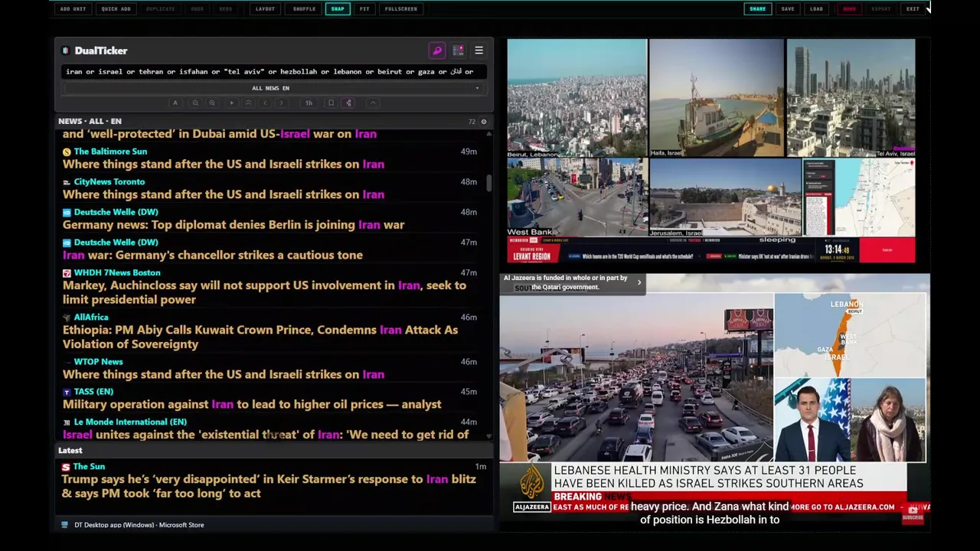The height and width of the screenshot is (551, 980).
Task: Click the WHDH 7News Boston source icon
Action: 67,272
